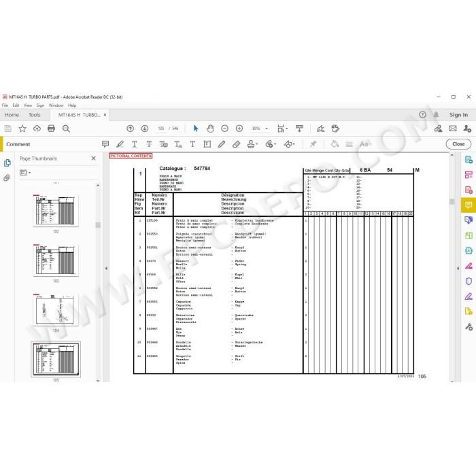Image resolution: width=476 pixels, height=476 pixels.
Task: Collapse the right tools pane with its arrow
Action: pos(458,269)
